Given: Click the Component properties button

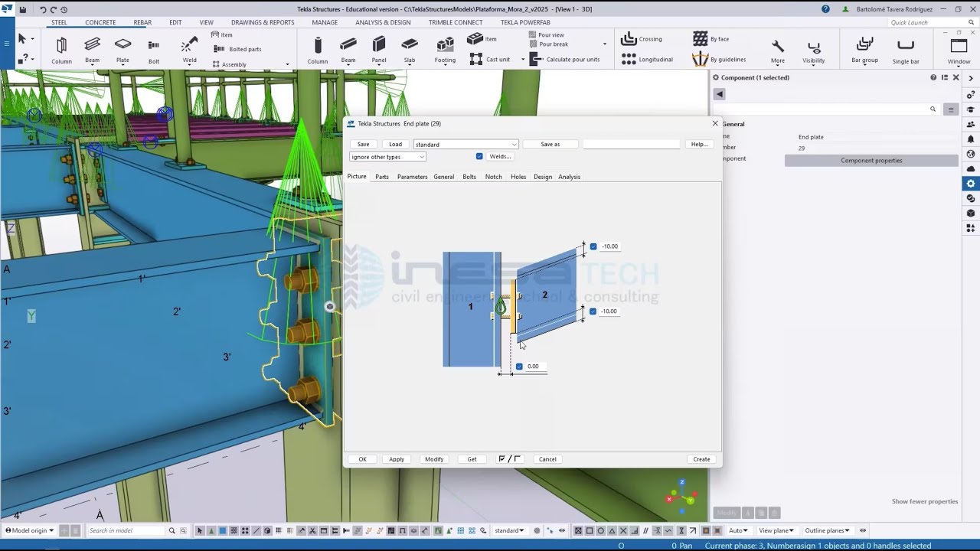Looking at the screenshot, I should 871,161.
